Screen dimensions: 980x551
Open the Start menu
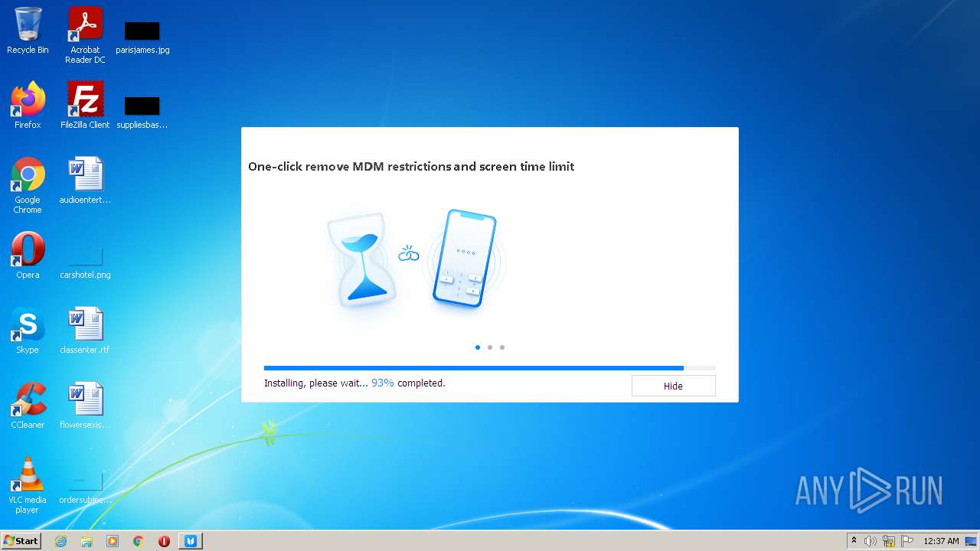(x=21, y=540)
